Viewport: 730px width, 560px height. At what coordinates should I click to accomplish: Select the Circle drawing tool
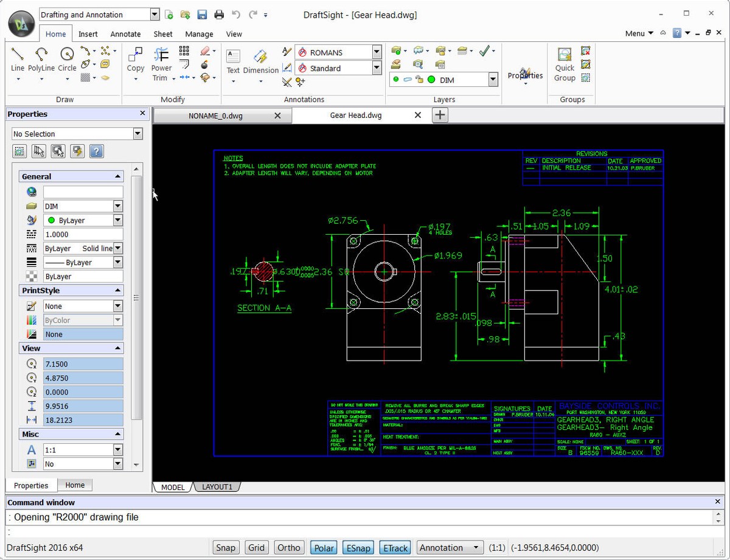(x=67, y=55)
